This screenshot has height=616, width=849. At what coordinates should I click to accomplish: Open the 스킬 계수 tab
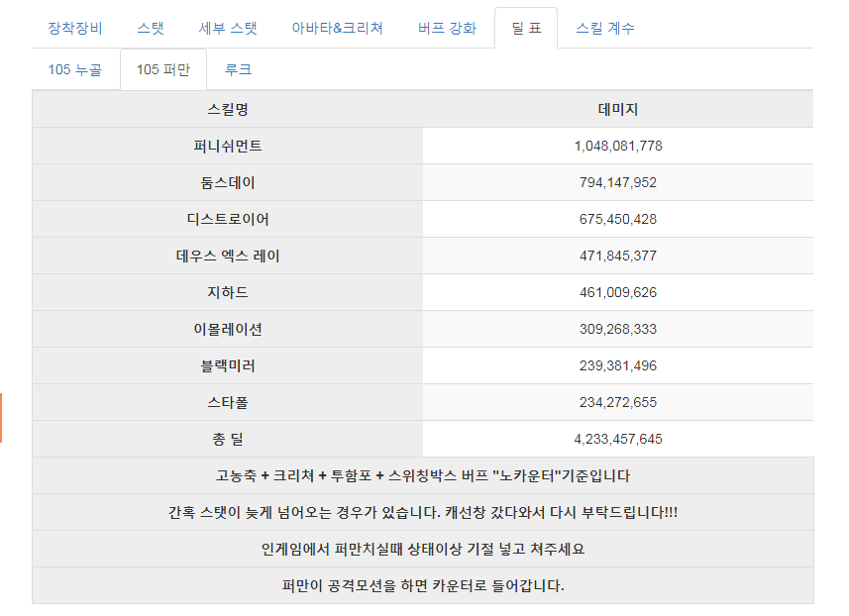pyautogui.click(x=605, y=28)
